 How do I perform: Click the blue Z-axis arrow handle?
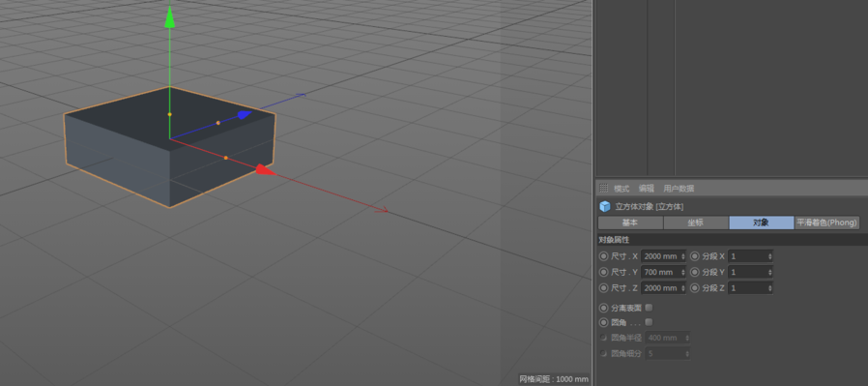pos(245,114)
